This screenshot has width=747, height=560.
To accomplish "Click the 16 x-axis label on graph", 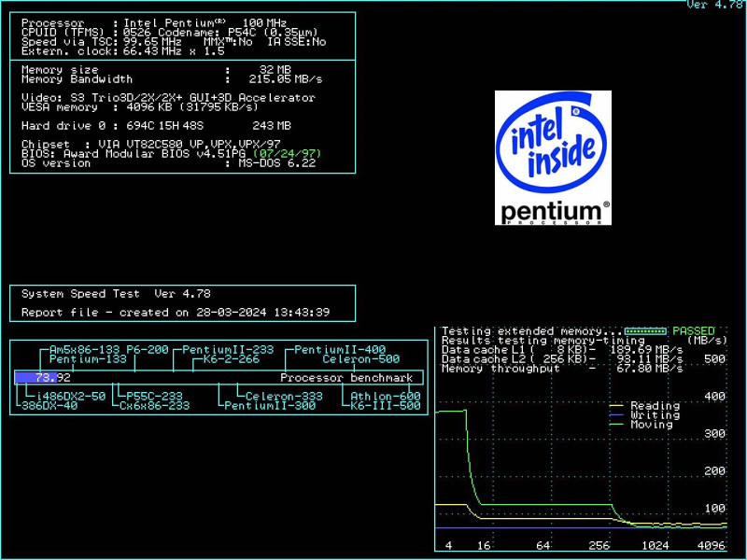I will 484,546.
